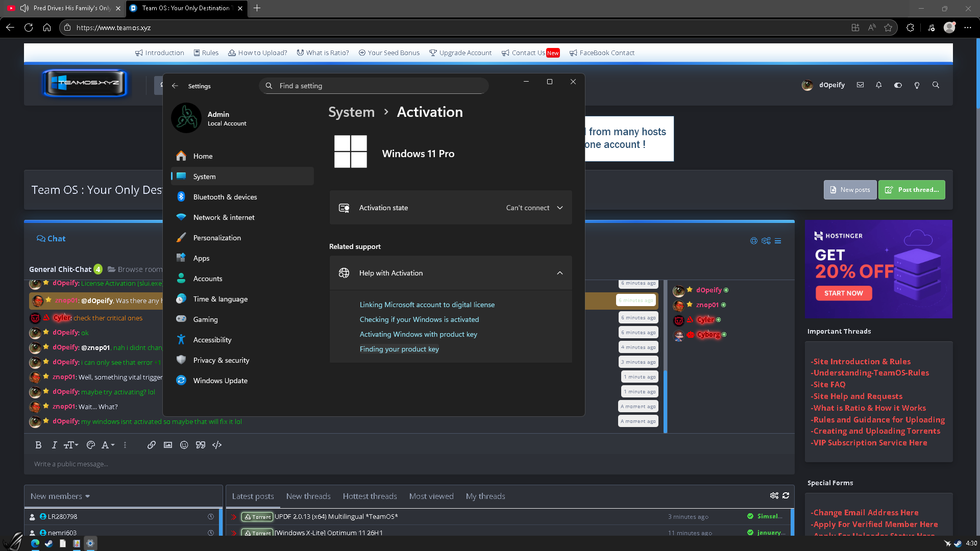Expand Activation state details

click(x=560, y=208)
